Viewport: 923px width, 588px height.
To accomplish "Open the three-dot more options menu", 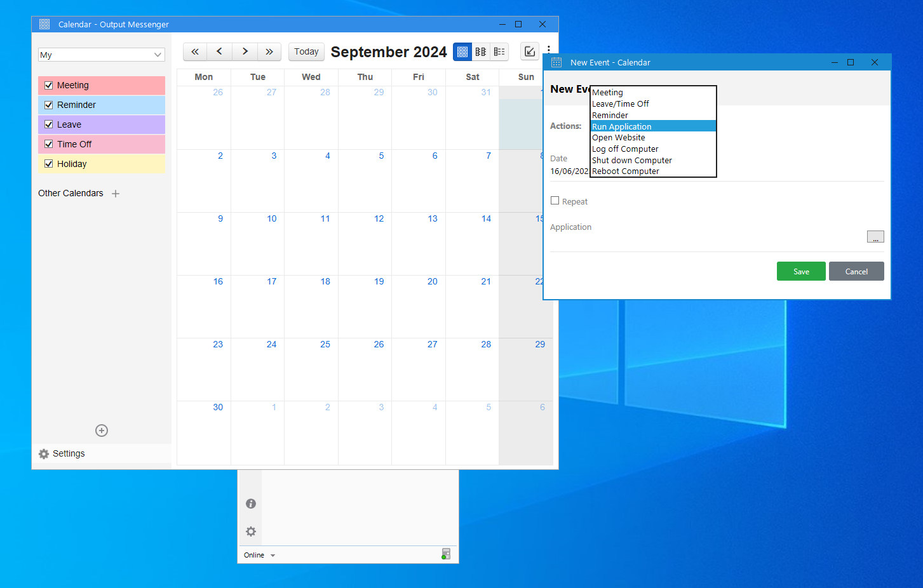I will (549, 50).
